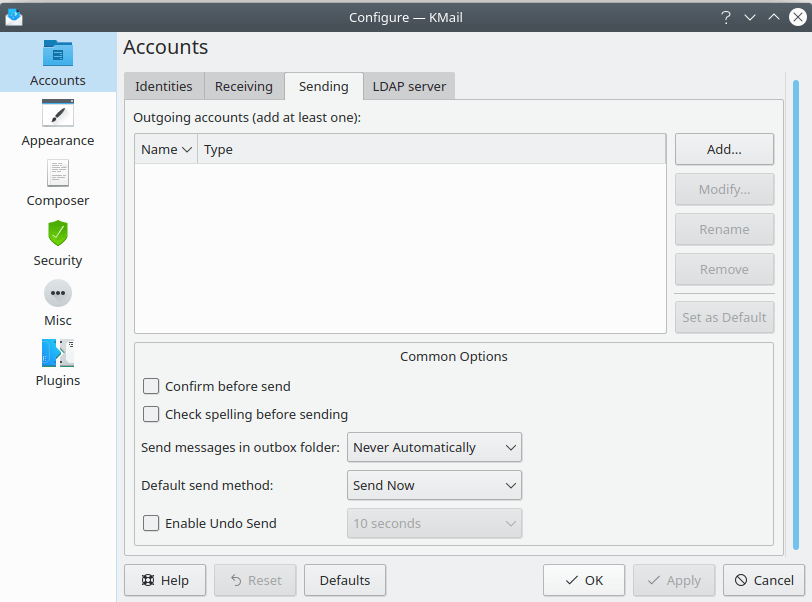Open the Plugins settings section
The image size is (812, 602).
(x=57, y=352)
